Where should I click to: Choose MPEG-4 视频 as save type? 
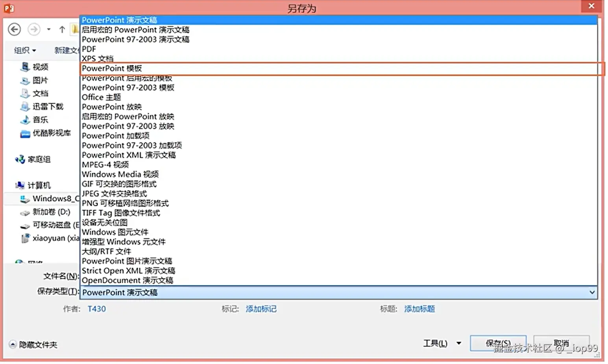[x=338, y=164]
